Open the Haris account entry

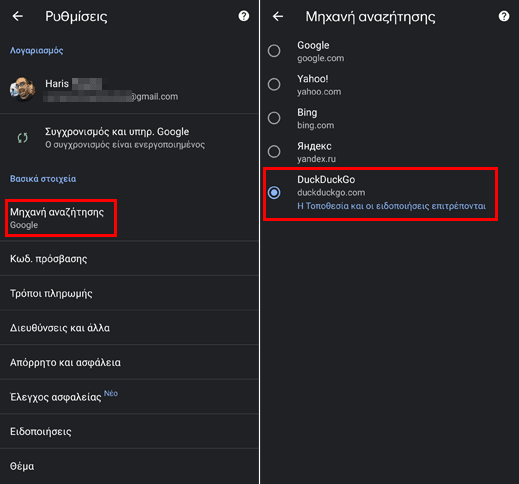(x=129, y=89)
